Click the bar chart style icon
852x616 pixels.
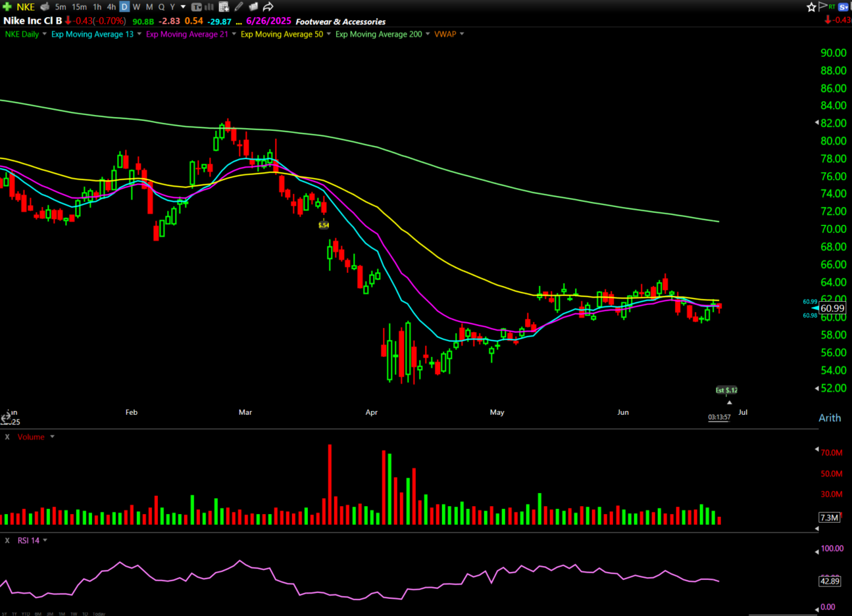coord(209,7)
